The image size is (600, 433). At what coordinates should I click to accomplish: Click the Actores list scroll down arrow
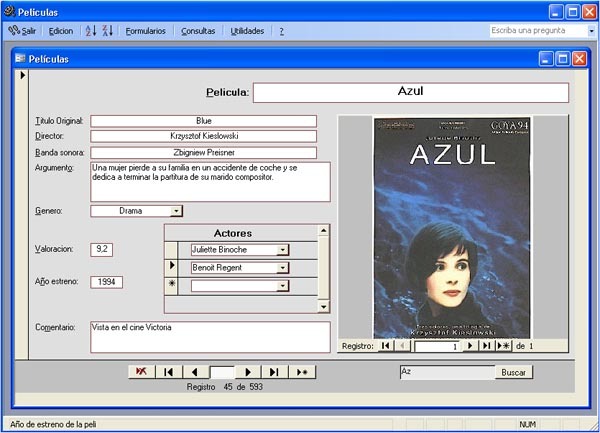point(323,307)
